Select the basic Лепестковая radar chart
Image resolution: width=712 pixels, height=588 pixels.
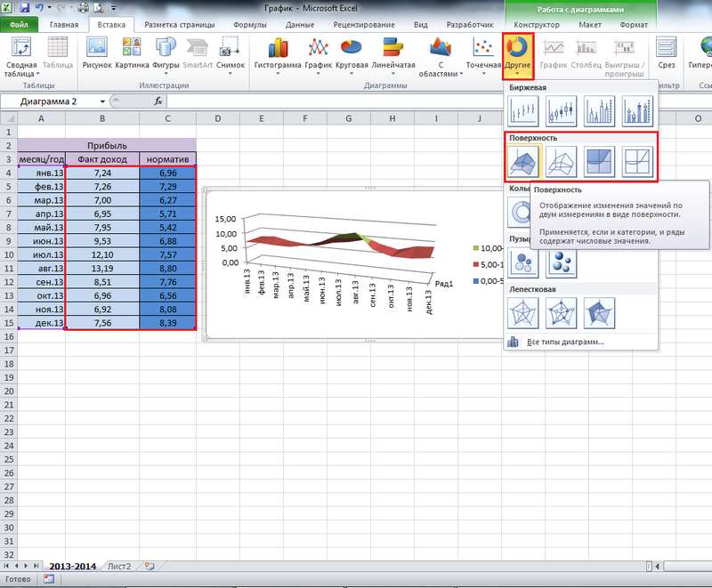click(x=523, y=313)
